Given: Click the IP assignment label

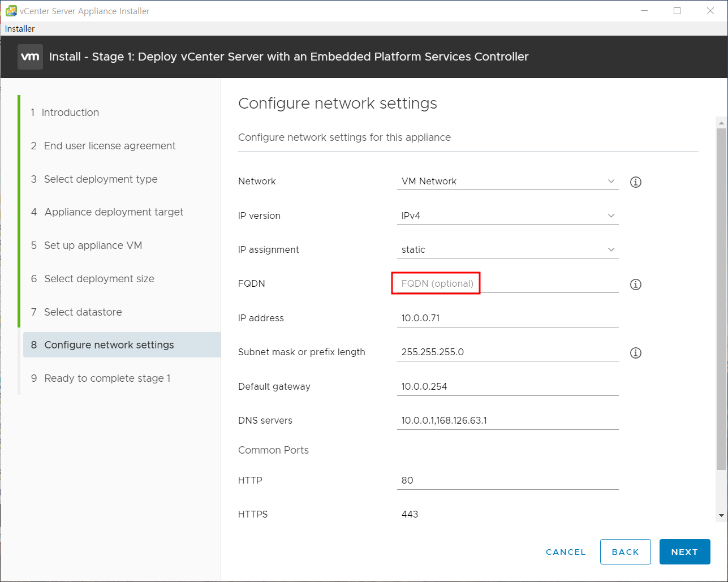Looking at the screenshot, I should tap(269, 249).
